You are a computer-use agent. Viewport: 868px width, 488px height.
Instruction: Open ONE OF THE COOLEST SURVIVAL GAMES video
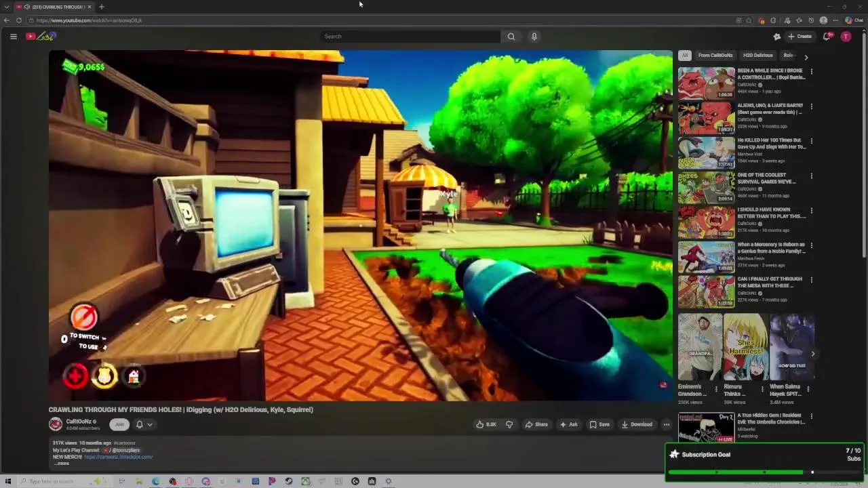tap(706, 187)
